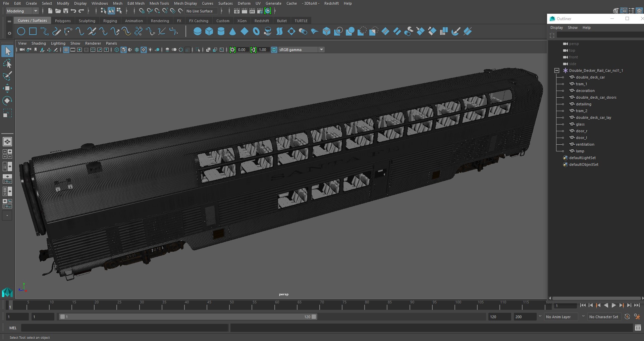Screen dimensions: 644x341
Task: Open the shelf tab options menu
Action: tap(9, 21)
